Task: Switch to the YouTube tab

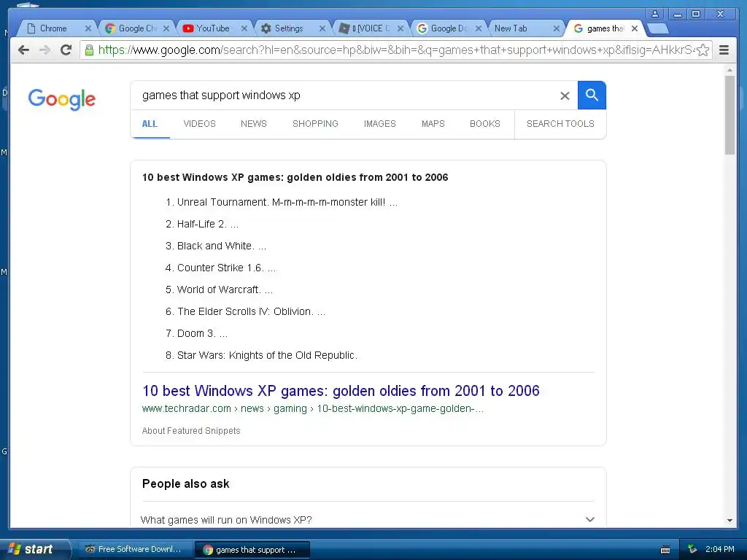Action: click(212, 28)
